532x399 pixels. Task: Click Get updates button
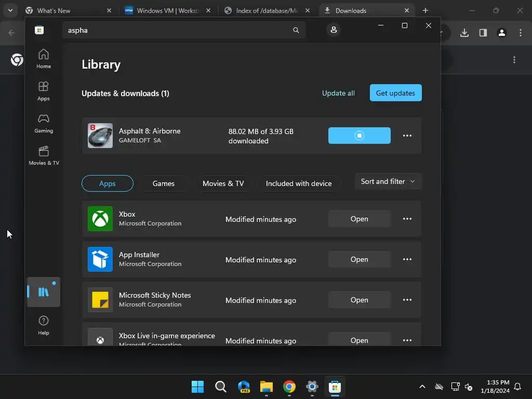395,93
